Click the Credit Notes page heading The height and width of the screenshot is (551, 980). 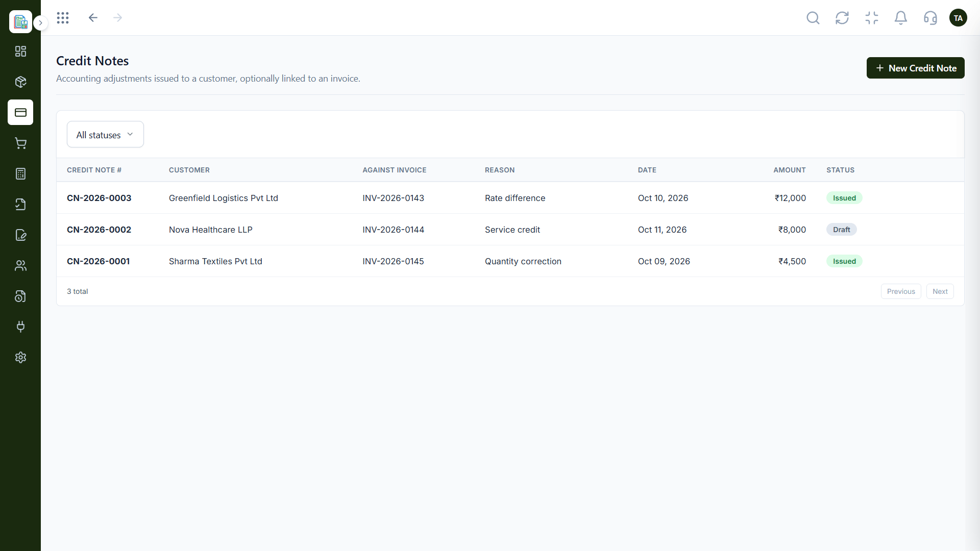92,61
